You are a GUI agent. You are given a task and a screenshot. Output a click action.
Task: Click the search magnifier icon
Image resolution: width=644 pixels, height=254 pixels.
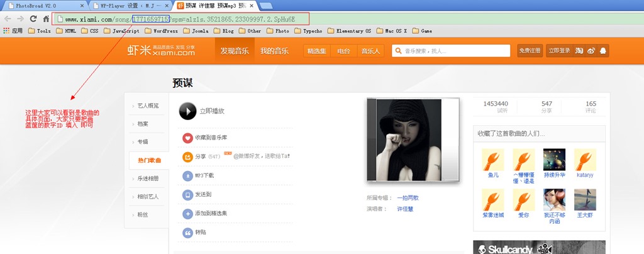tap(398, 51)
